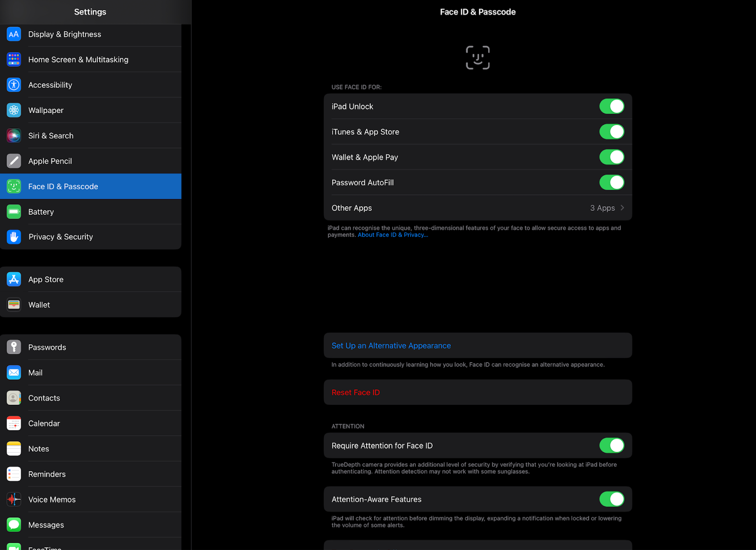Turn off Password AutoFill switch
756x550 pixels.
pyautogui.click(x=612, y=183)
